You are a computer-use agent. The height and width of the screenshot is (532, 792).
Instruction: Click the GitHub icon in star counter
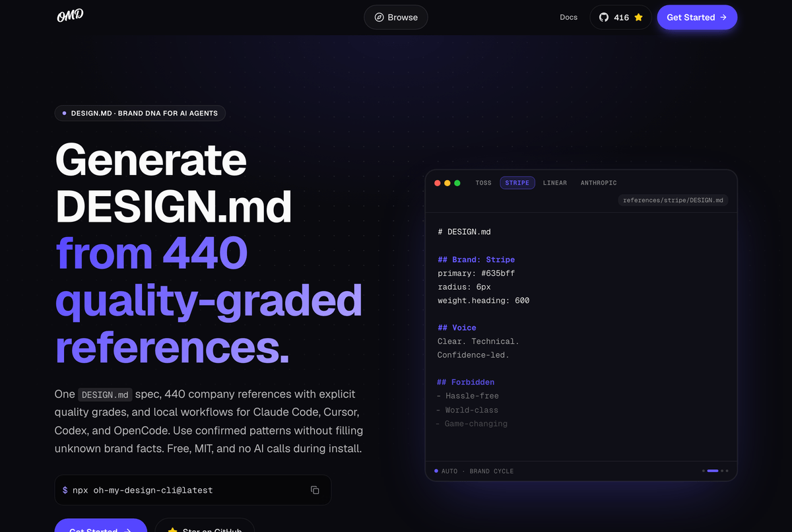[604, 18]
